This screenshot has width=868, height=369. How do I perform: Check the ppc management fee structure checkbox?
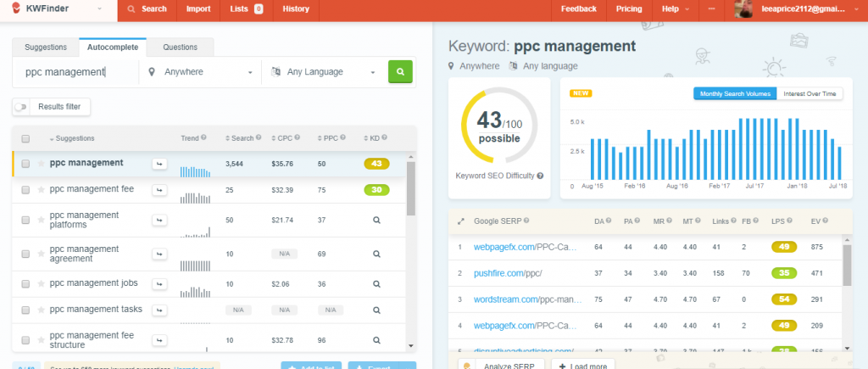[25, 340]
